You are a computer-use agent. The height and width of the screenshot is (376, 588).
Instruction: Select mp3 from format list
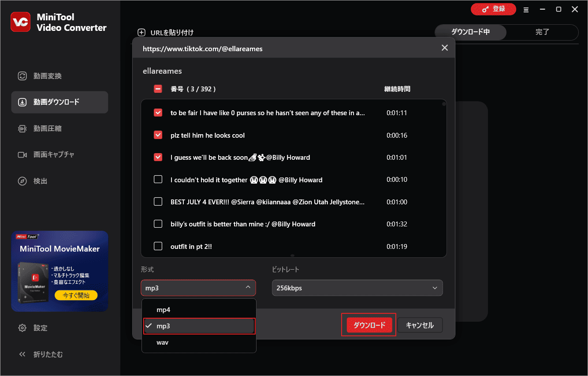pyautogui.click(x=199, y=326)
